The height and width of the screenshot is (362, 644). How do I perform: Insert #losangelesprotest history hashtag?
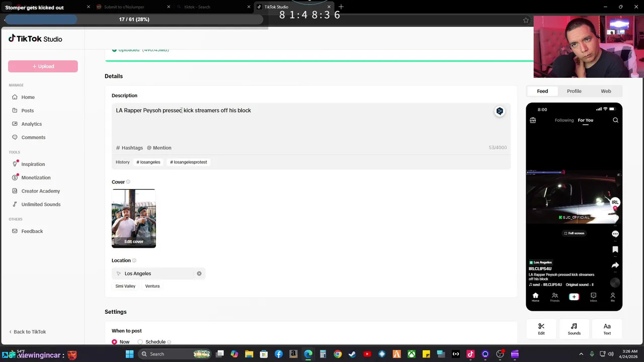coord(189,162)
